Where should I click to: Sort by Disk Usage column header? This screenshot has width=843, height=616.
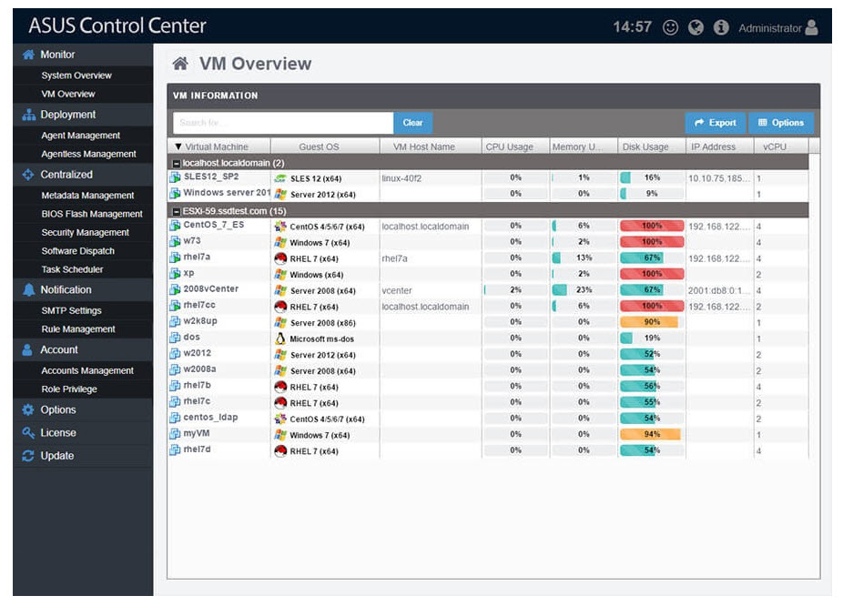[645, 146]
